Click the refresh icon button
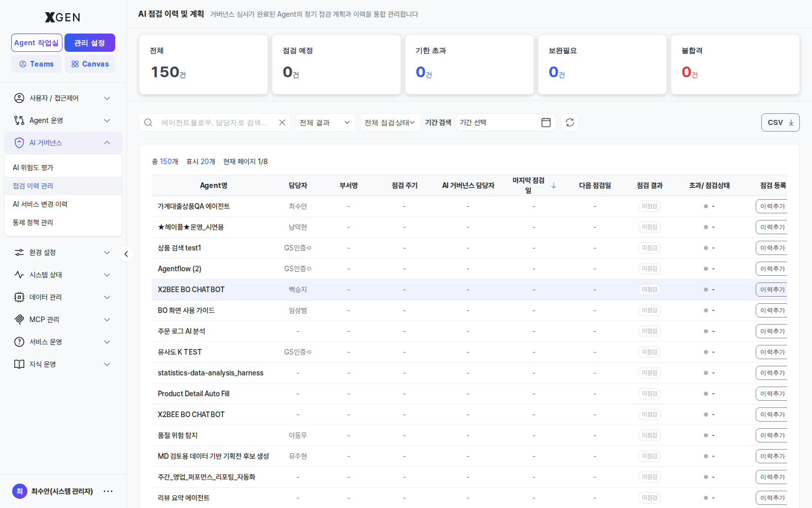This screenshot has width=812, height=508. 570,122
